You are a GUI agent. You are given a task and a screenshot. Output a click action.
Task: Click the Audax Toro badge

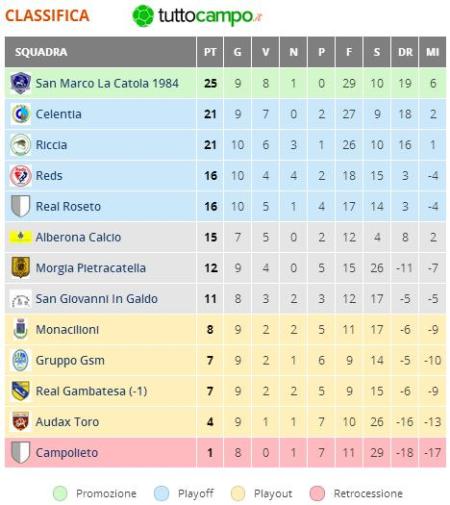(21, 421)
